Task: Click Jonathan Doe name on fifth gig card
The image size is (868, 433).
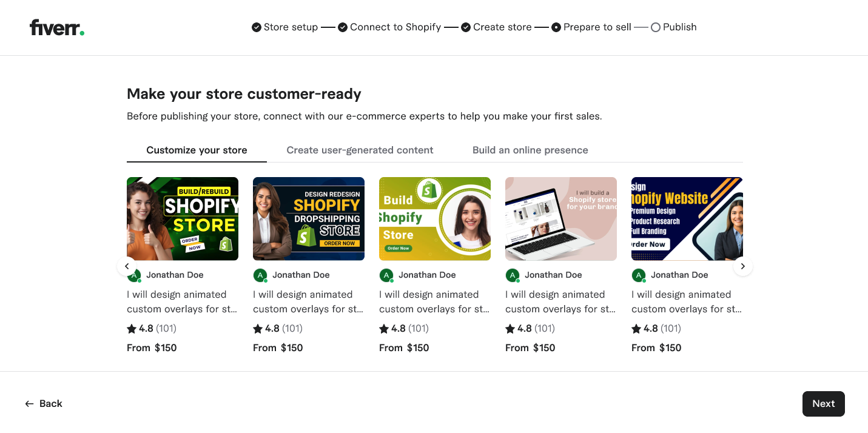Action: click(679, 275)
